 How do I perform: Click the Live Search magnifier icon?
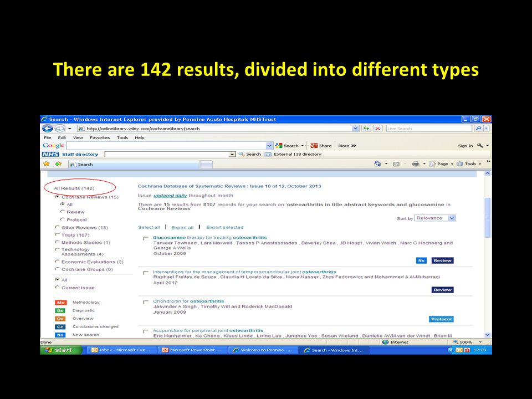click(x=478, y=129)
